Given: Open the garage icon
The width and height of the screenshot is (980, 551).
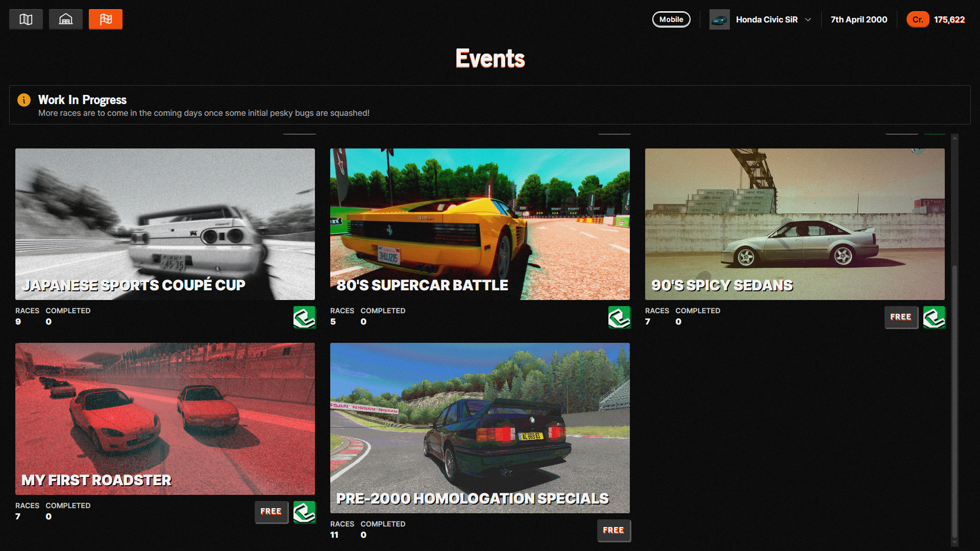Looking at the screenshot, I should tap(66, 19).
